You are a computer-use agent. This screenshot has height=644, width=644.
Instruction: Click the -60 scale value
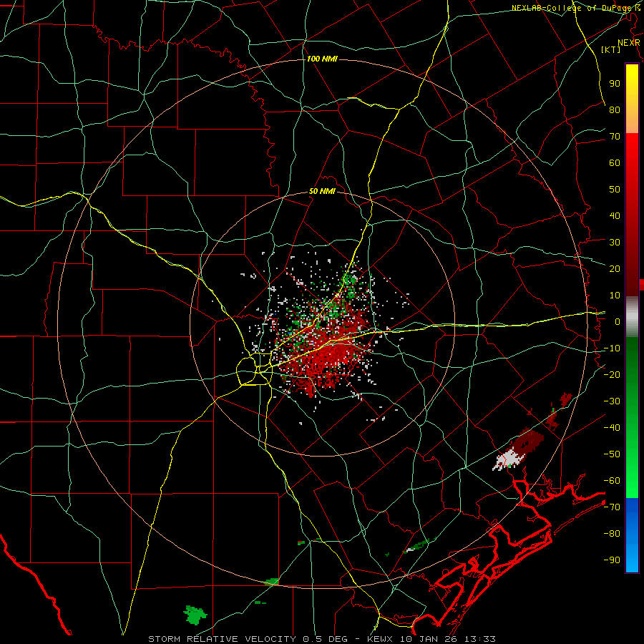pyautogui.click(x=612, y=481)
